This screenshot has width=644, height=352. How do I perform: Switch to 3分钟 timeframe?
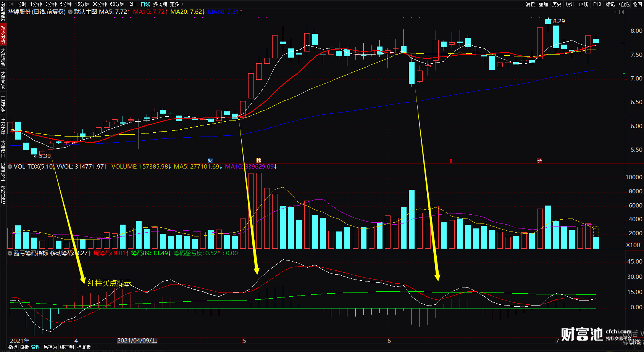(51, 4)
